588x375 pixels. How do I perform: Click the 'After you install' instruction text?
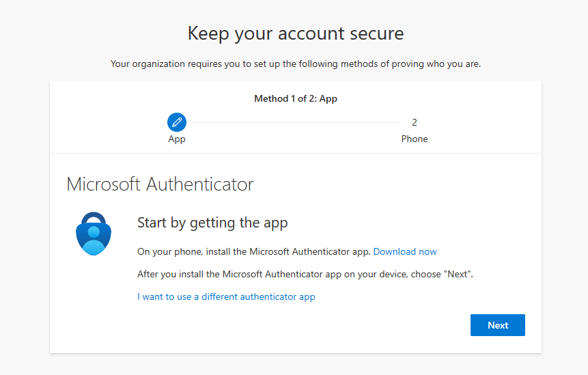point(305,274)
